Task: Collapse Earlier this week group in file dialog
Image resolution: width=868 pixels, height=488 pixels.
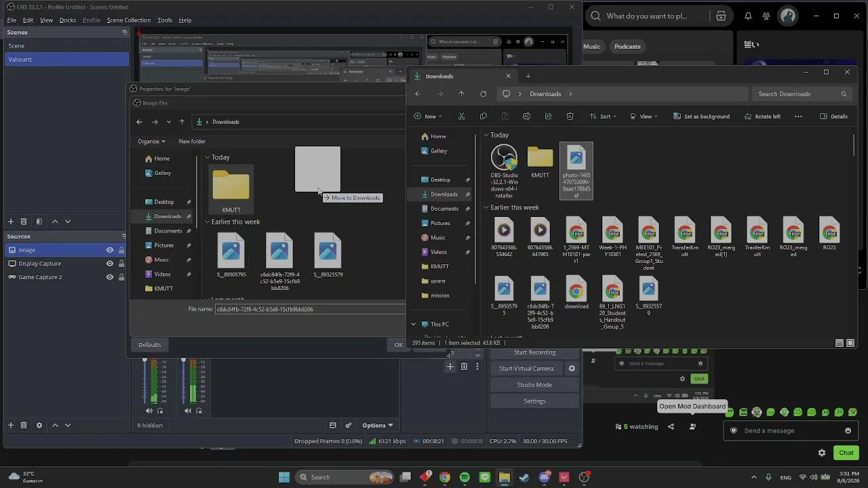Action: [x=208, y=222]
